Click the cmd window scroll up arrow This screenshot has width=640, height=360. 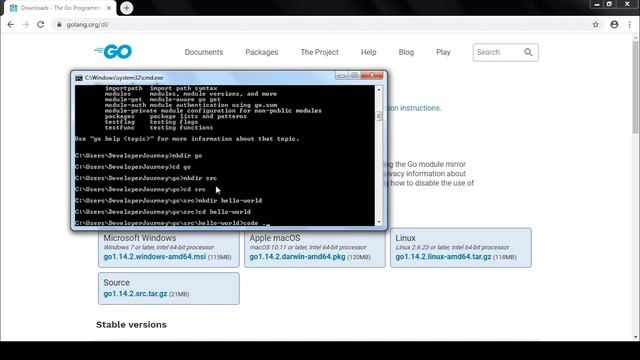click(x=379, y=89)
